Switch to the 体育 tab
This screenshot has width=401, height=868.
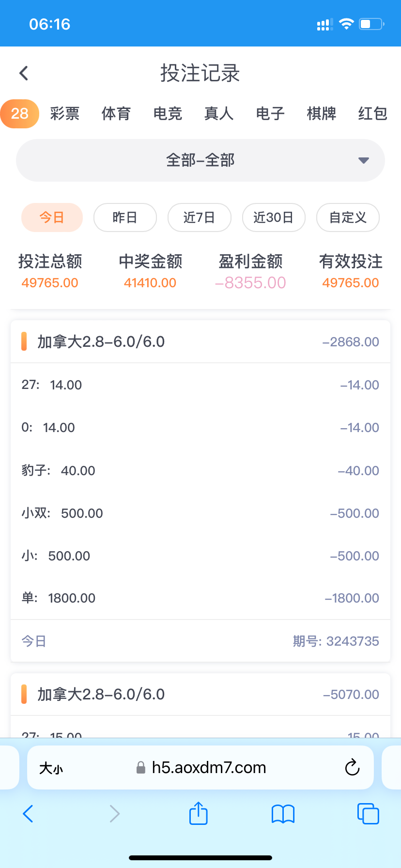click(x=116, y=114)
